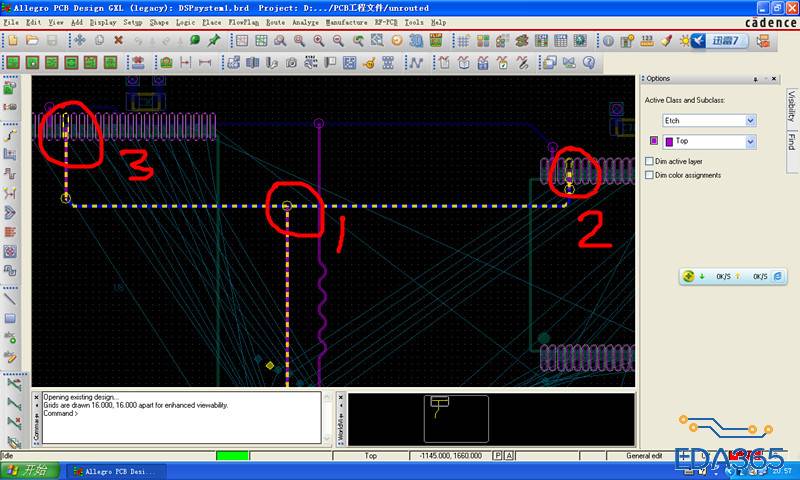Open the Visibility side tab
800x480 pixels.
[x=791, y=106]
